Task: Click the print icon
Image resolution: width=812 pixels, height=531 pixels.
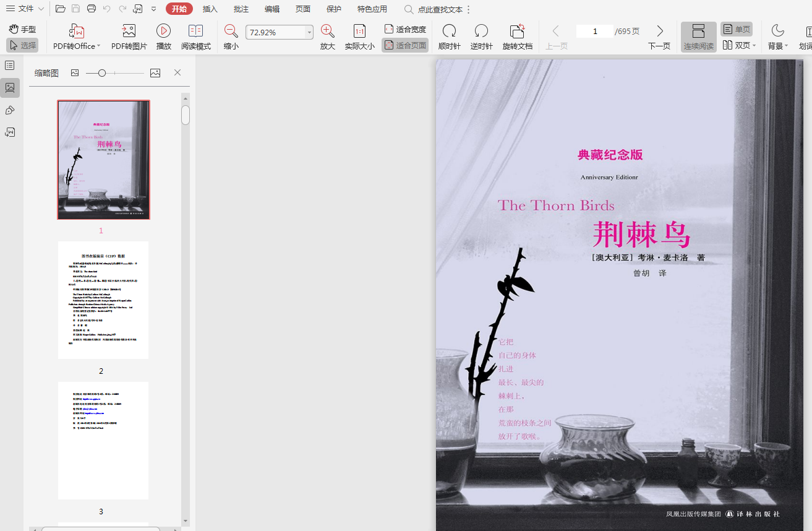Action: (x=92, y=9)
